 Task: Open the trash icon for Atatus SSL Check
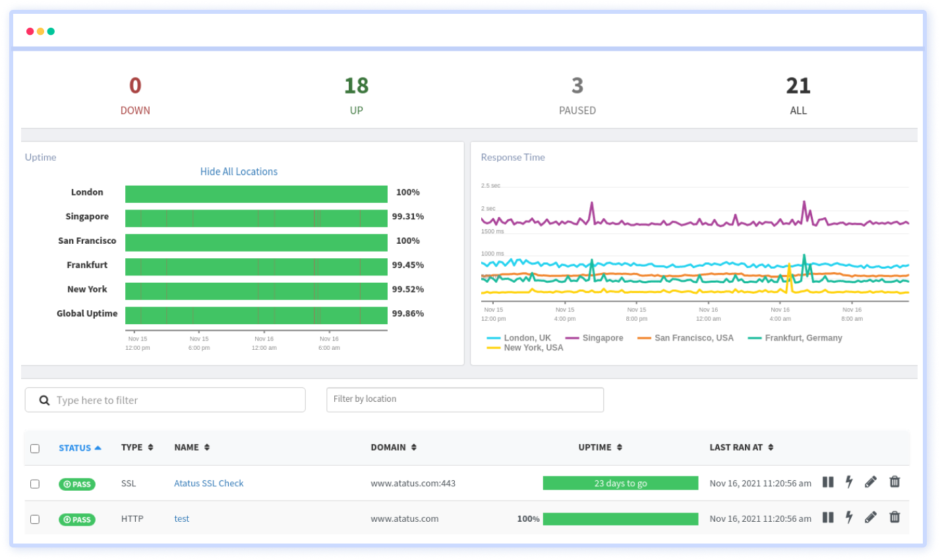(894, 482)
